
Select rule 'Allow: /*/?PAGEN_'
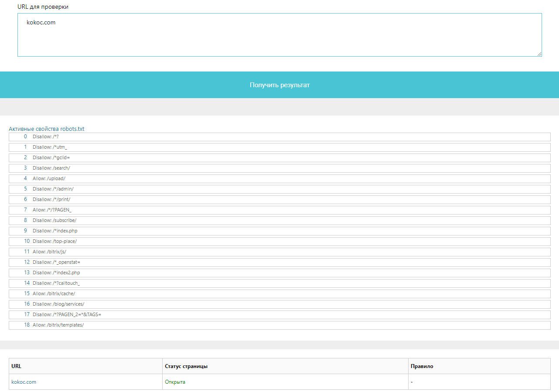[x=279, y=210]
